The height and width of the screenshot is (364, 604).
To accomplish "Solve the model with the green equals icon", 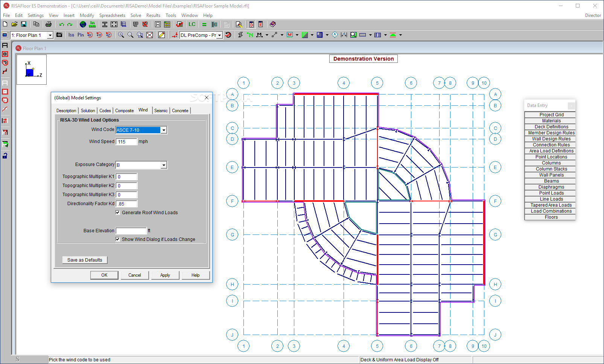I will 204,24.
